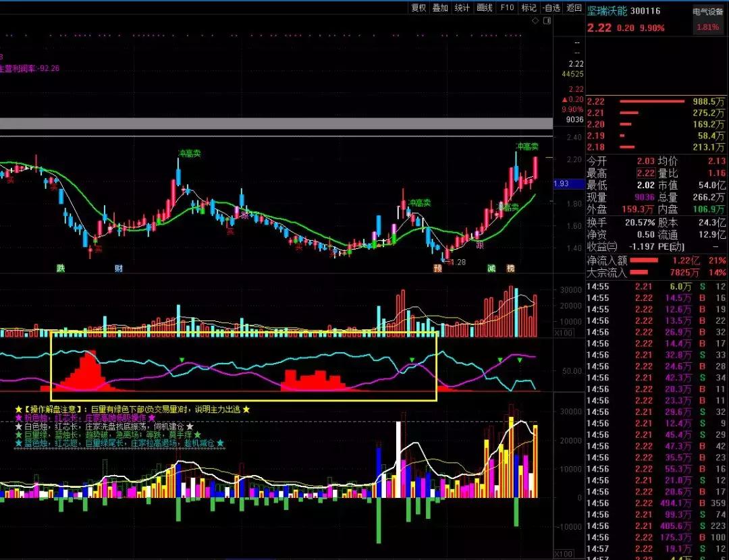Click the 股本 value 24.3亿

(x=711, y=223)
